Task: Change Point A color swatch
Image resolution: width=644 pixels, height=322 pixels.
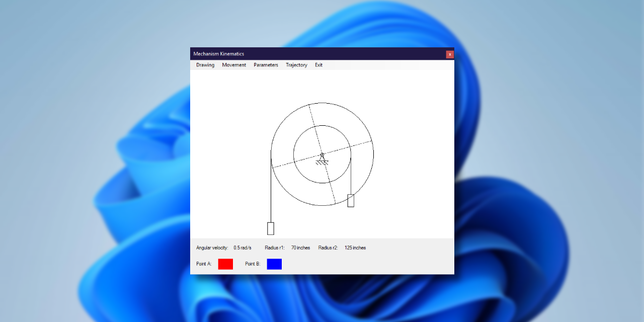Action: 225,264
